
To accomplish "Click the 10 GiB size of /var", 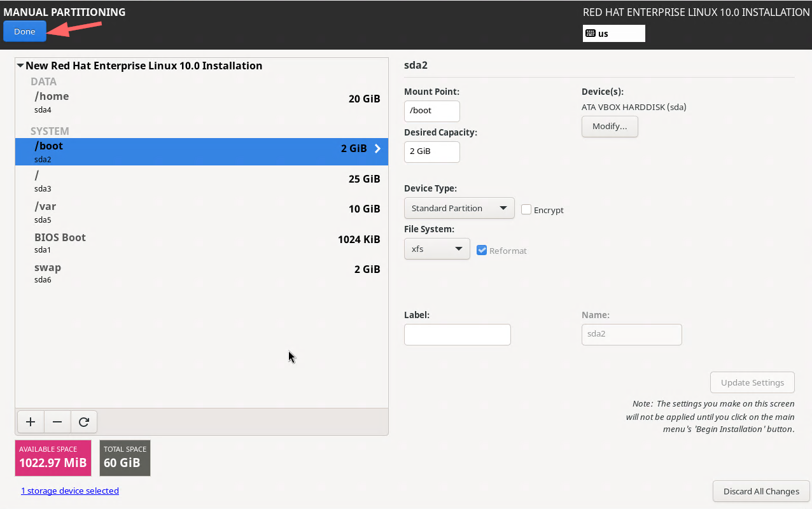I will pos(364,209).
